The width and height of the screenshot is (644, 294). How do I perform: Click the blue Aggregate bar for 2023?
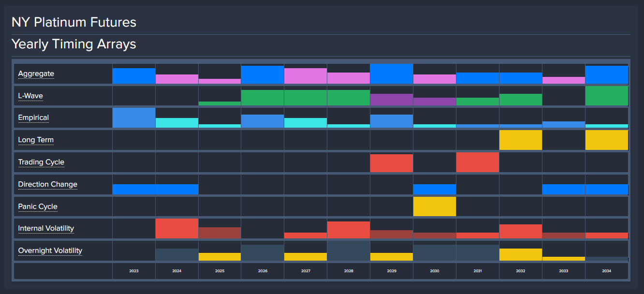(x=134, y=76)
